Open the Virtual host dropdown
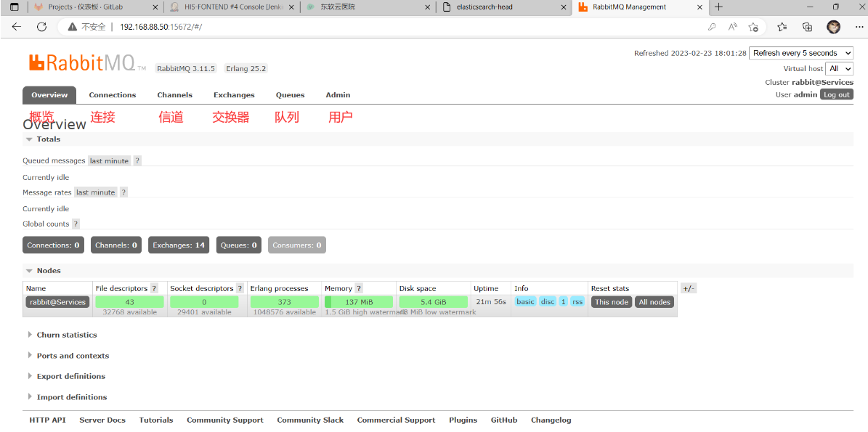 coord(839,68)
